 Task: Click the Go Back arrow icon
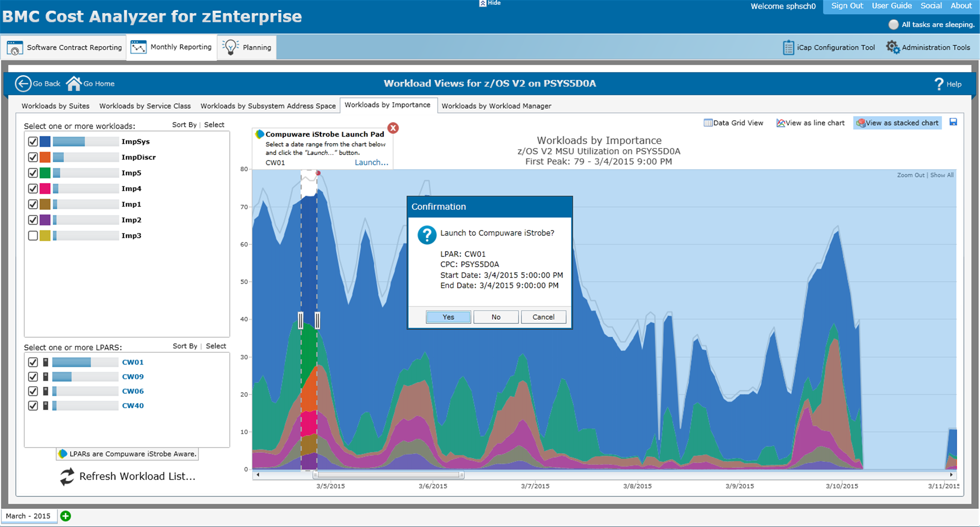pyautogui.click(x=23, y=84)
